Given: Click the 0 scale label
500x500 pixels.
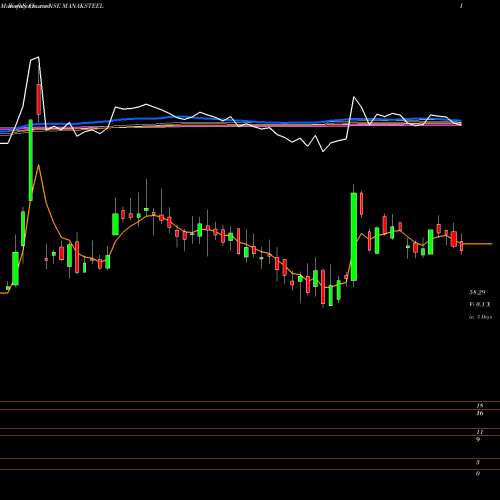Looking at the screenshot, I should click(x=478, y=473).
